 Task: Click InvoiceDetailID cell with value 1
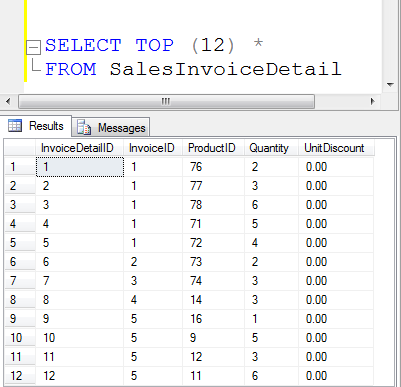(80, 167)
